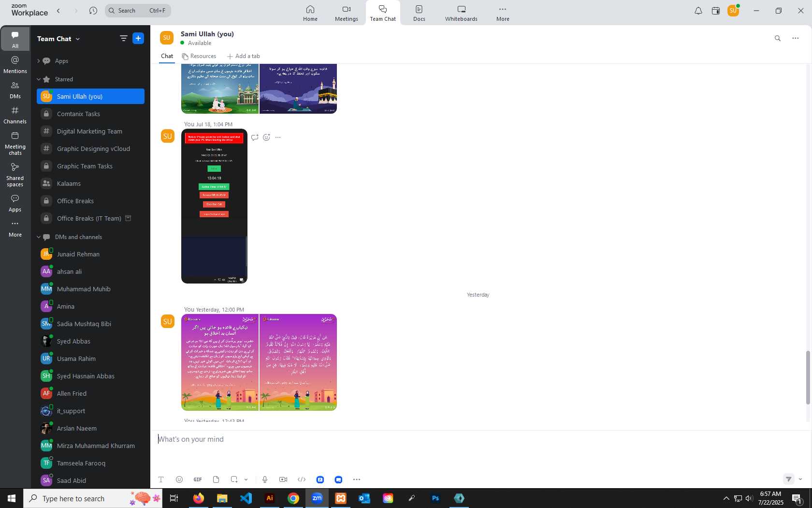
Task: Open Windows Start menu
Action: point(12,498)
